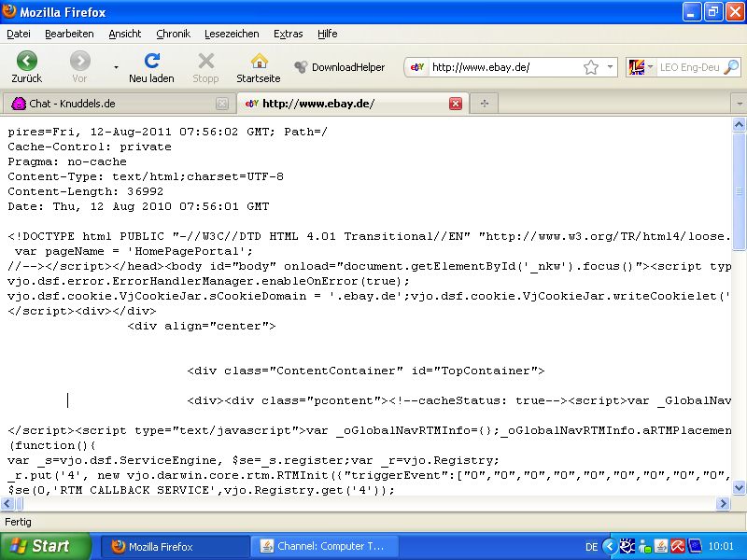Viewport: 747px width, 560px height.
Task: Click the horizontal scrollbar left arrow
Action: [7, 503]
